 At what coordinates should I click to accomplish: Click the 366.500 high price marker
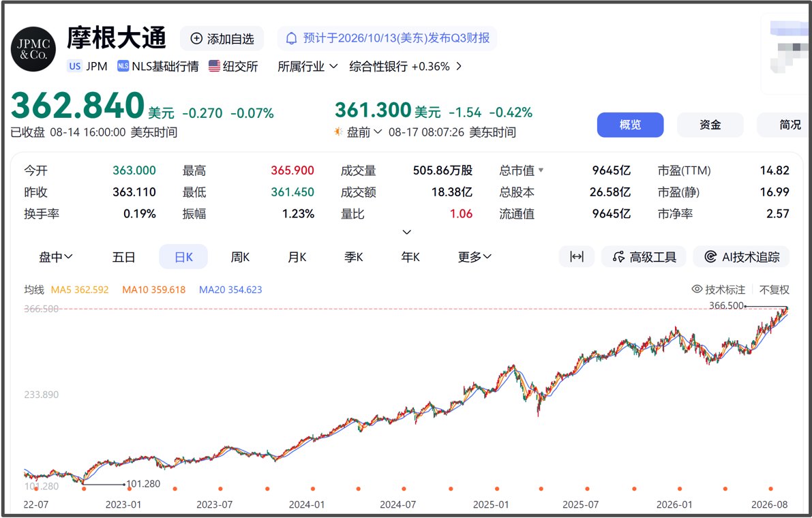pyautogui.click(x=726, y=305)
